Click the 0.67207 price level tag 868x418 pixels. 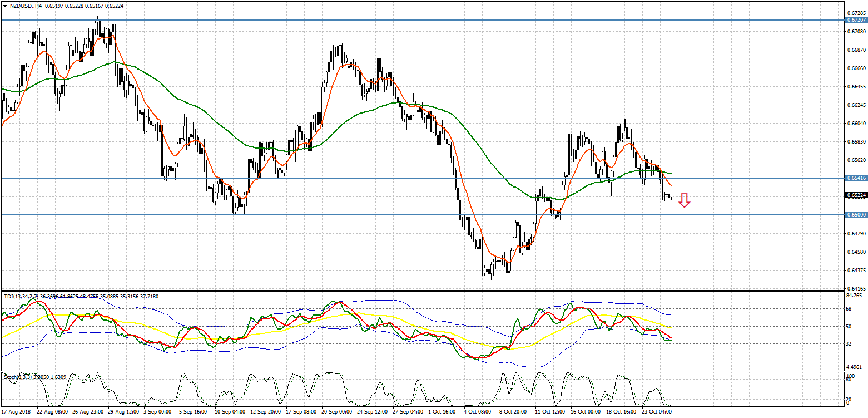(x=855, y=19)
